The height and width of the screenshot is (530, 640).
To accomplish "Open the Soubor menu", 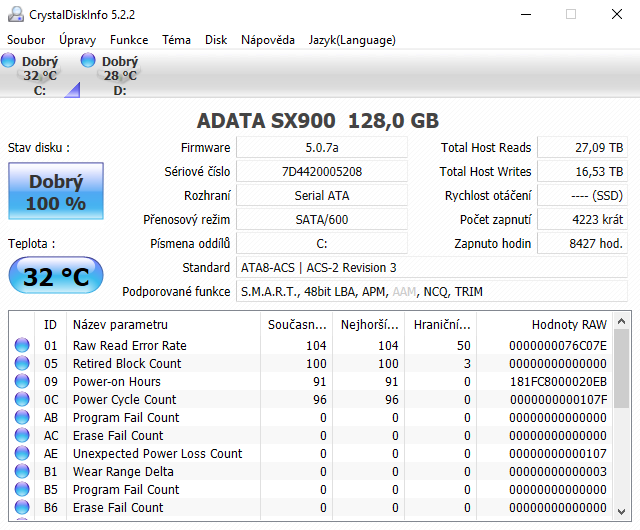I will (26, 40).
